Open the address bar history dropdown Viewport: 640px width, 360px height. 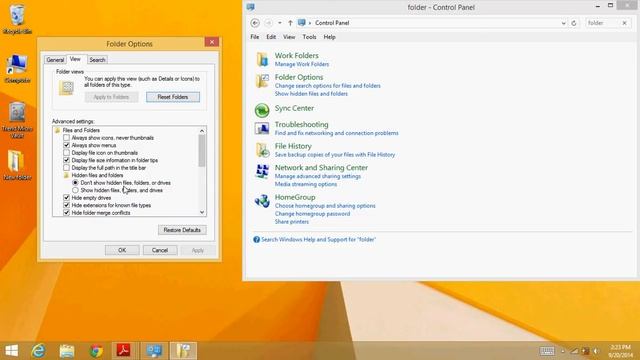point(563,23)
